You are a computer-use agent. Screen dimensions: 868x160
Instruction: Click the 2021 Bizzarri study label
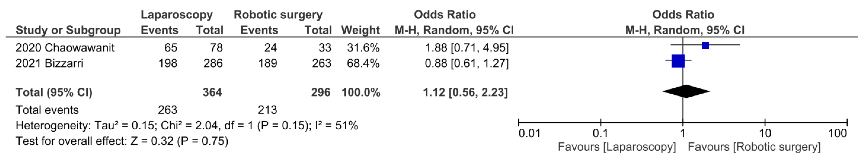click(49, 63)
